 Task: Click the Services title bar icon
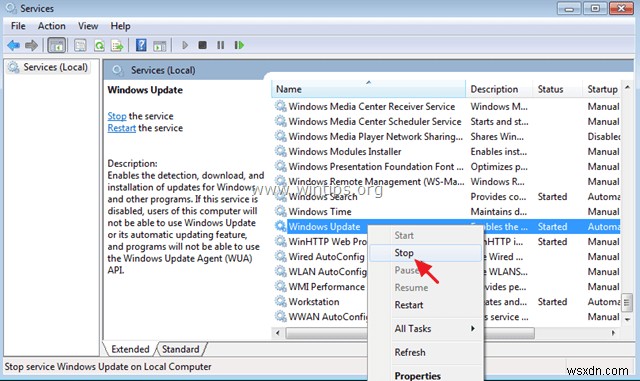point(11,8)
